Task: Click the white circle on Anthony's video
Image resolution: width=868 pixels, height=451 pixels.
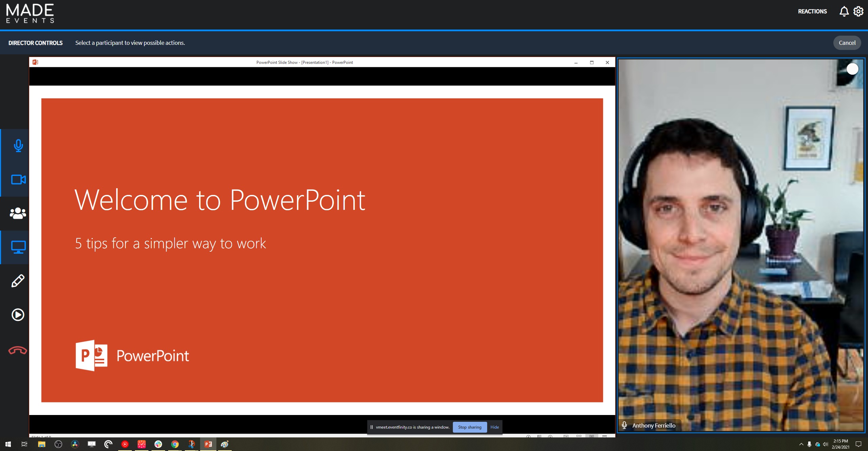Action: point(852,69)
